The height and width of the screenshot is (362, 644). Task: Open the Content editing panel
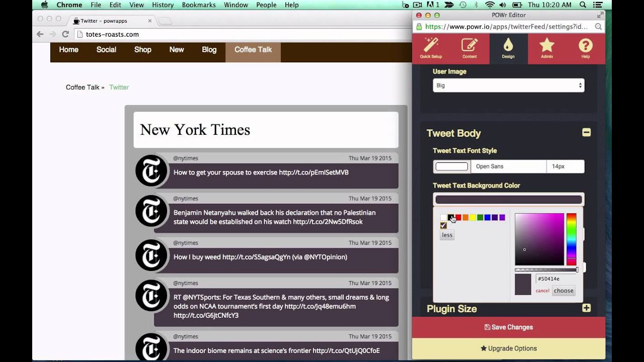coord(469,48)
